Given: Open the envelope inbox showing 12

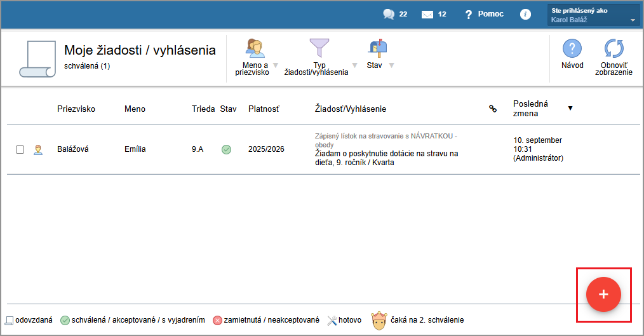Looking at the screenshot, I should (427, 15).
